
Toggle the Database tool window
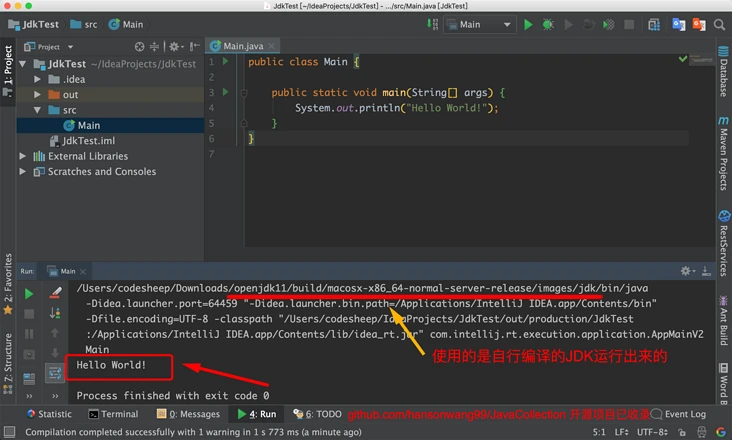pyautogui.click(x=722, y=78)
